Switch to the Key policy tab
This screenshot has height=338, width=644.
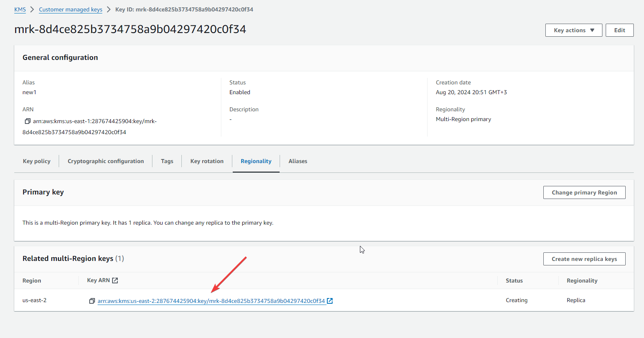pyautogui.click(x=37, y=161)
